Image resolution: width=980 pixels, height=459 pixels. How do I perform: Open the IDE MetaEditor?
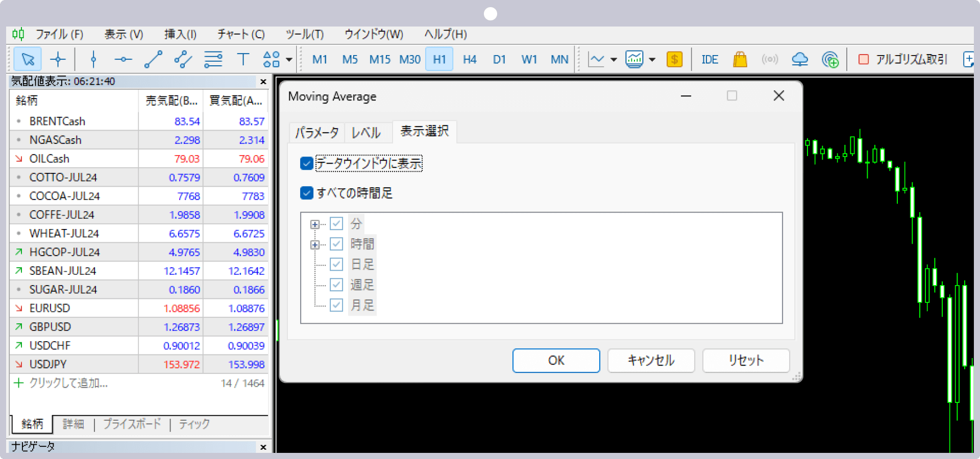point(710,60)
